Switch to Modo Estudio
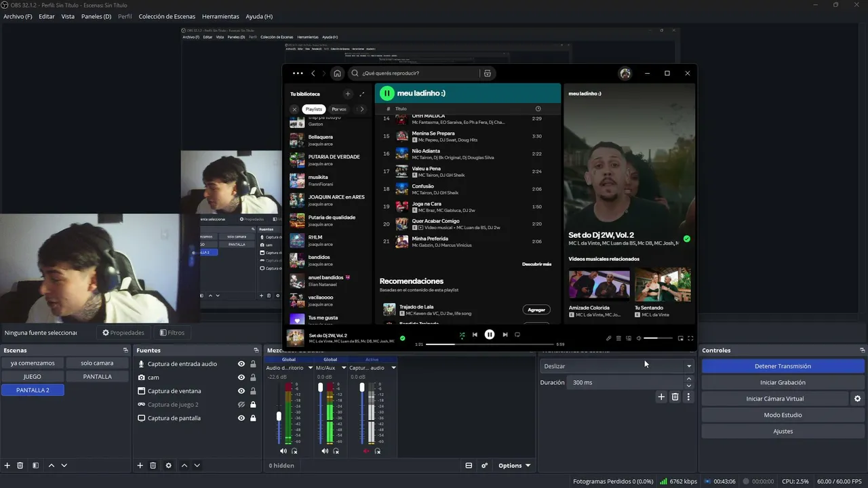The width and height of the screenshot is (868, 488). point(783,415)
